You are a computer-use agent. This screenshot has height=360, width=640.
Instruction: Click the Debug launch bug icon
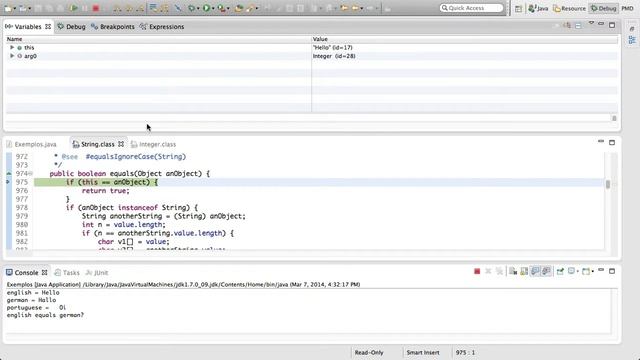(x=191, y=8)
